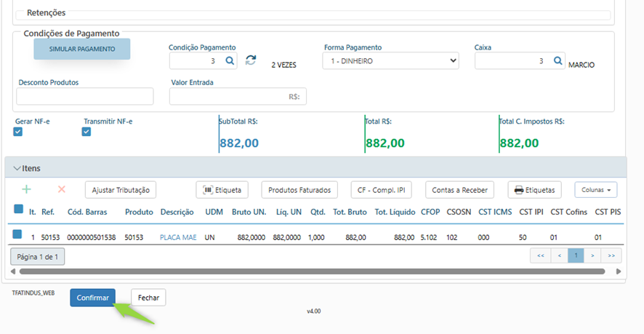Click the horizontal scrollbar under the table
This screenshot has width=644, height=334.
(313, 271)
